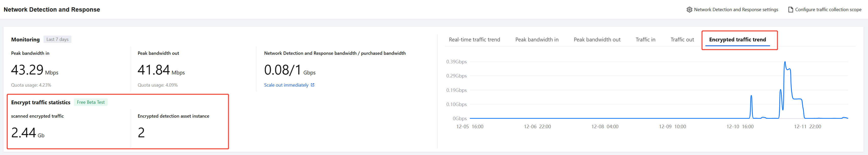The image size is (868, 155).
Task: View the Traffic out chart tab
Action: pyautogui.click(x=682, y=40)
